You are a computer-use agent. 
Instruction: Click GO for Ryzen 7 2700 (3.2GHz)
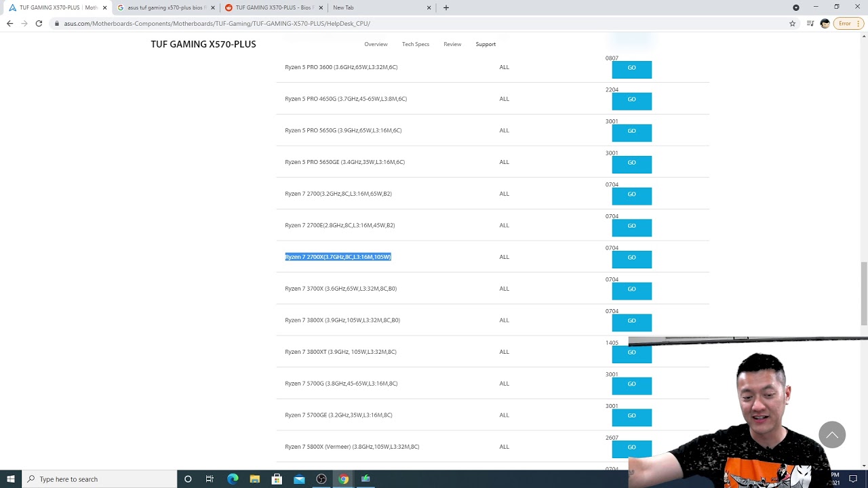click(631, 195)
